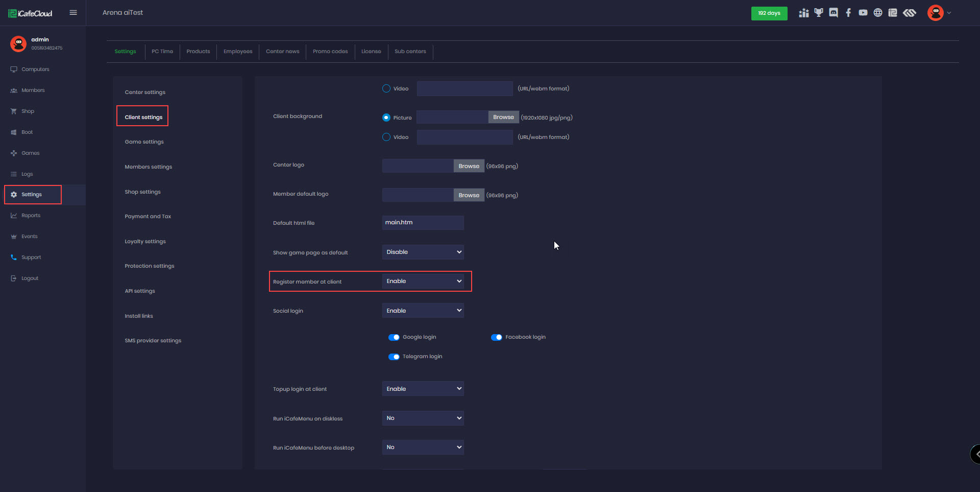Click the globe website icon

pyautogui.click(x=878, y=13)
